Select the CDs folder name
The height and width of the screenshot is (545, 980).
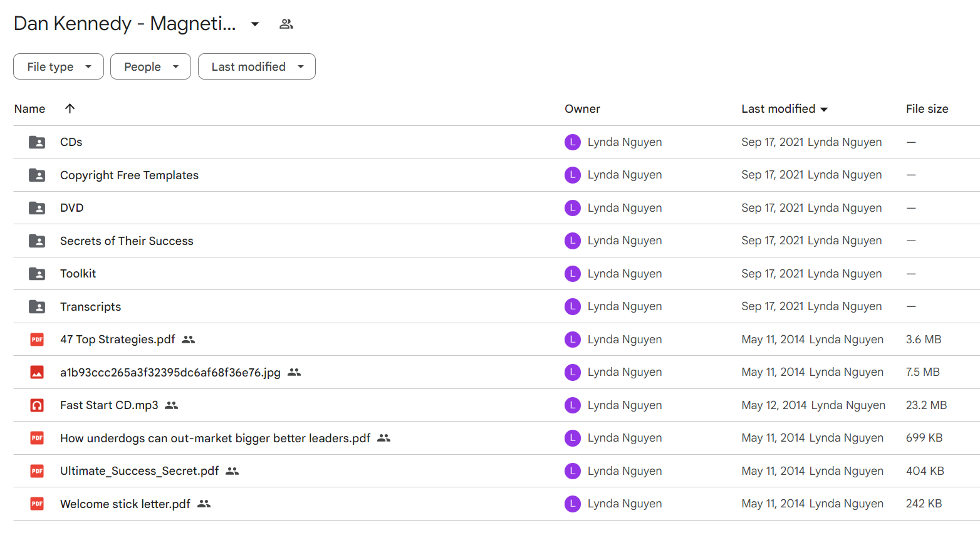[71, 142]
